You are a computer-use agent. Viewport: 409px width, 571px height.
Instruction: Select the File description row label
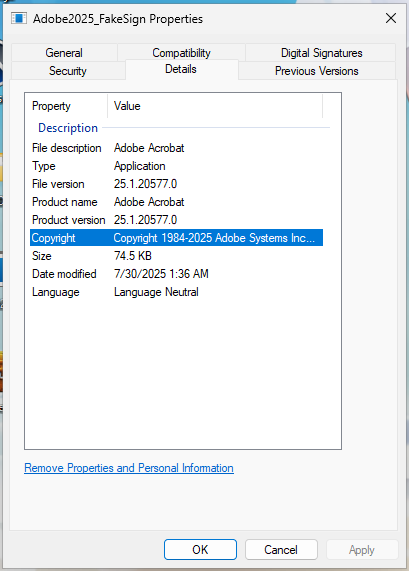click(x=67, y=148)
